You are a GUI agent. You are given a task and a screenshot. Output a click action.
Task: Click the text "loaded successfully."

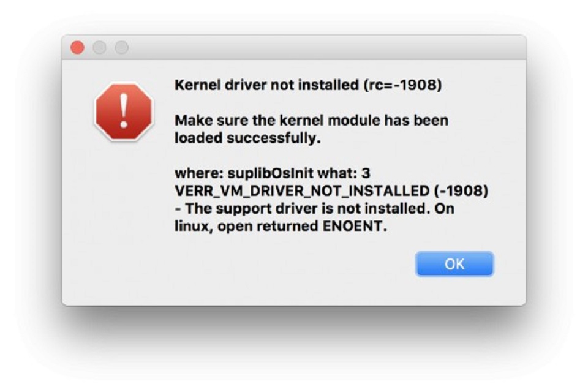pyautogui.click(x=248, y=138)
